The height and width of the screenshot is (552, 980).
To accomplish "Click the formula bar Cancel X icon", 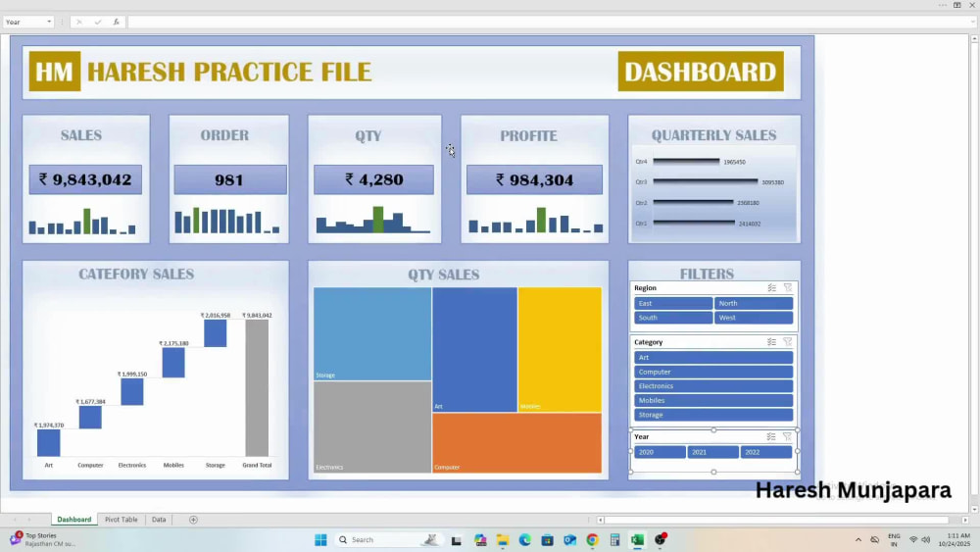I will pos(78,22).
